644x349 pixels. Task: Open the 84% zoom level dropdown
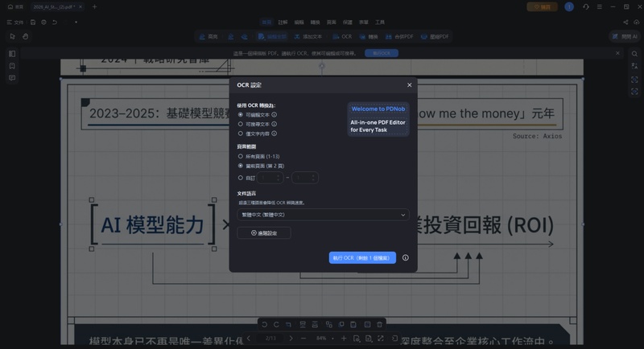pos(324,339)
